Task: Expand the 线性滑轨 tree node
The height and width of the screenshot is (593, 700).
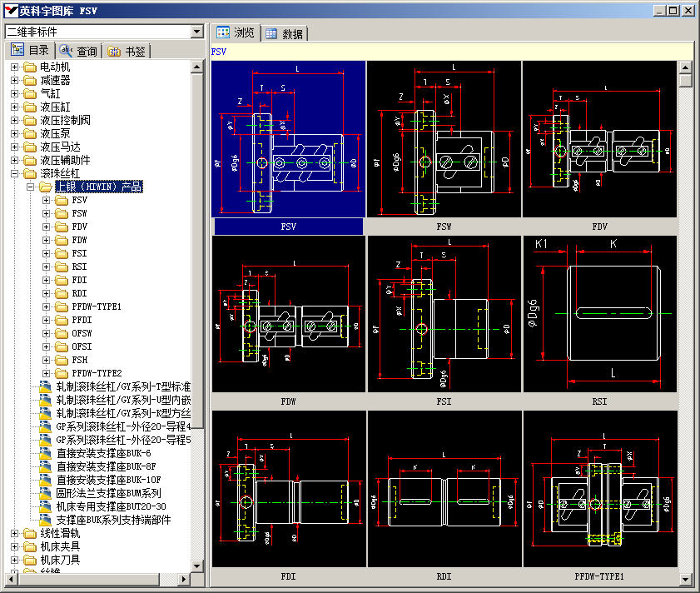Action: [x=14, y=533]
